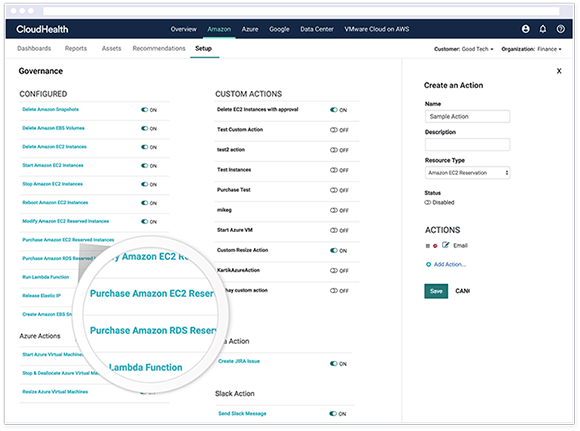This screenshot has height=431, width=580.
Task: Click the edit pencil icon for Email action
Action: [445, 245]
